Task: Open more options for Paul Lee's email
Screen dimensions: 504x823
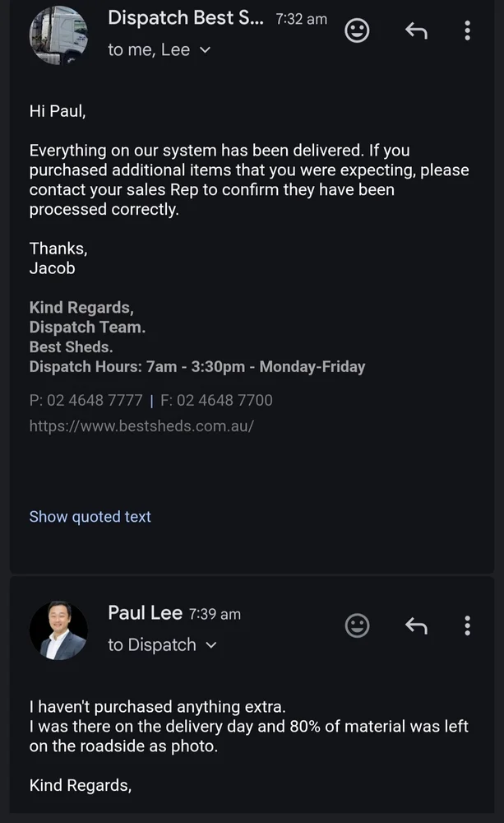Action: (467, 625)
